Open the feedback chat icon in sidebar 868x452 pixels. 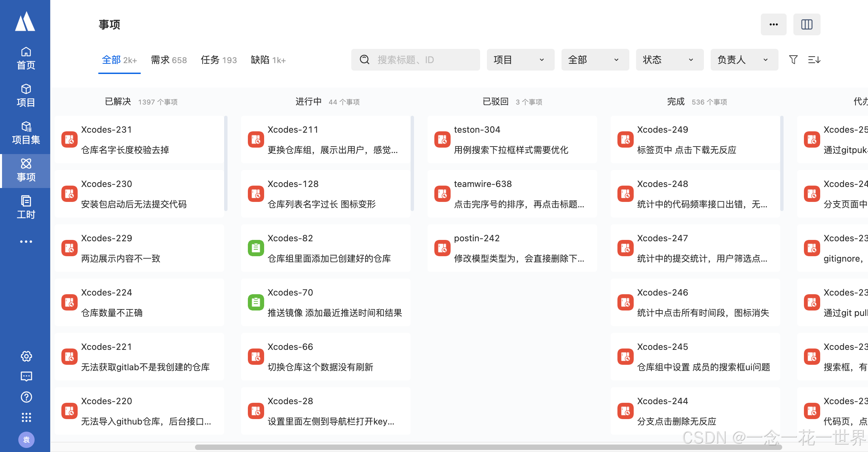pyautogui.click(x=26, y=377)
